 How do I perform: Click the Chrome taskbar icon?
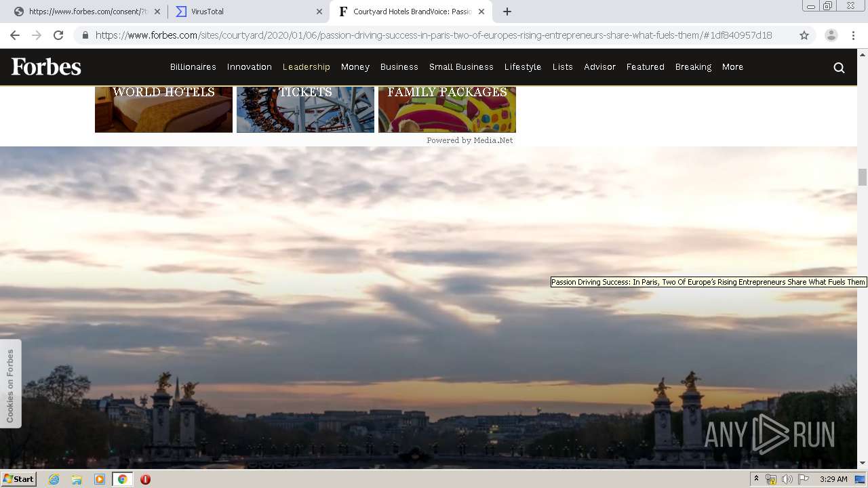(x=122, y=479)
